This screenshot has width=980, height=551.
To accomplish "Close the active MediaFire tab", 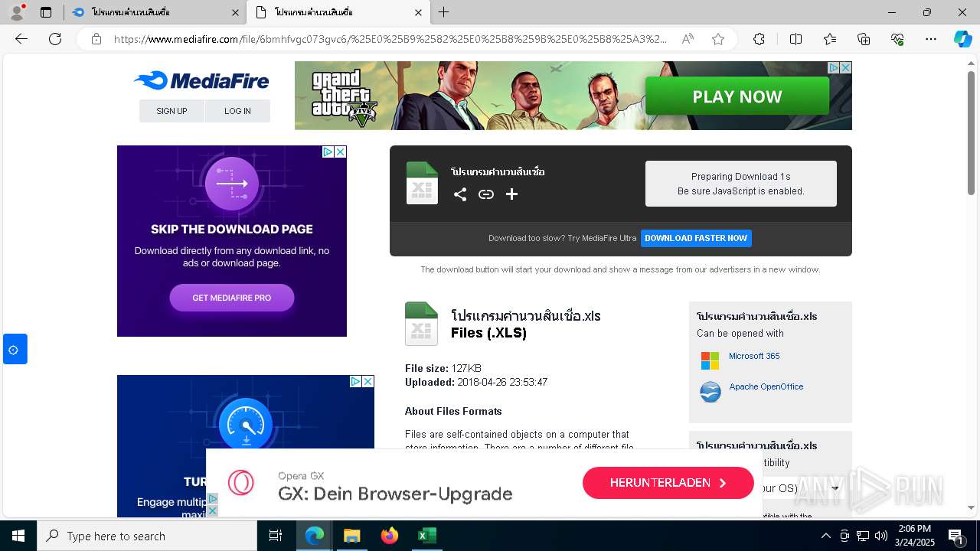I will [x=418, y=12].
